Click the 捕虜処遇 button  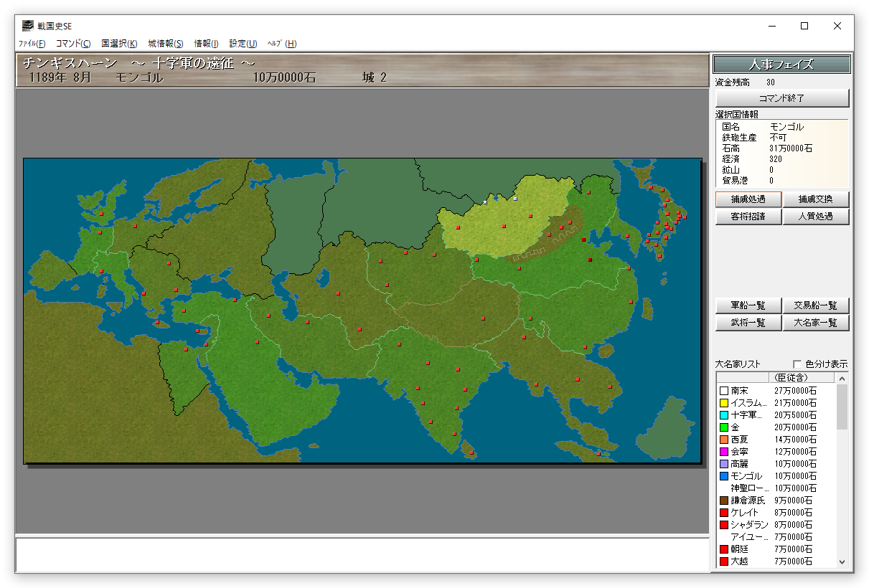(748, 199)
